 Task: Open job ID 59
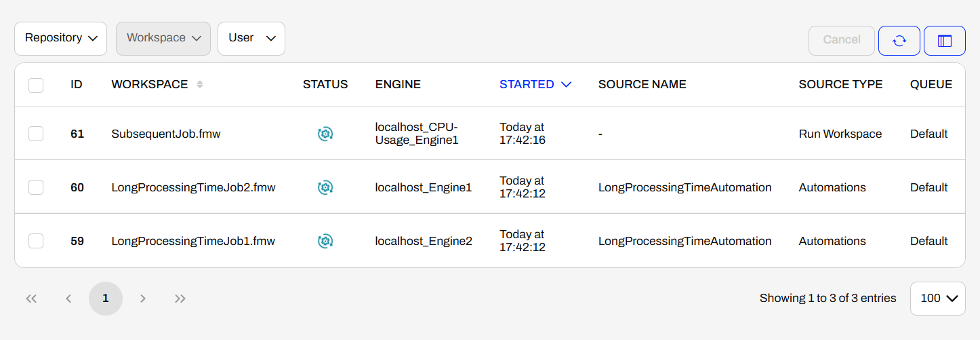tap(77, 242)
